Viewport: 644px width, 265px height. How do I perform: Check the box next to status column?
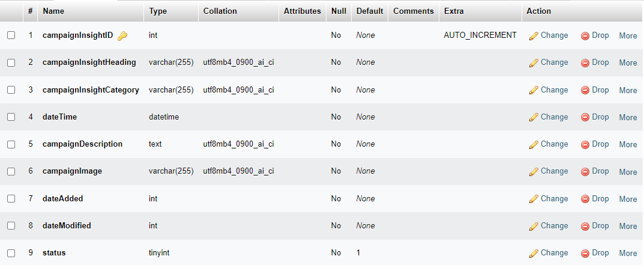tap(11, 253)
